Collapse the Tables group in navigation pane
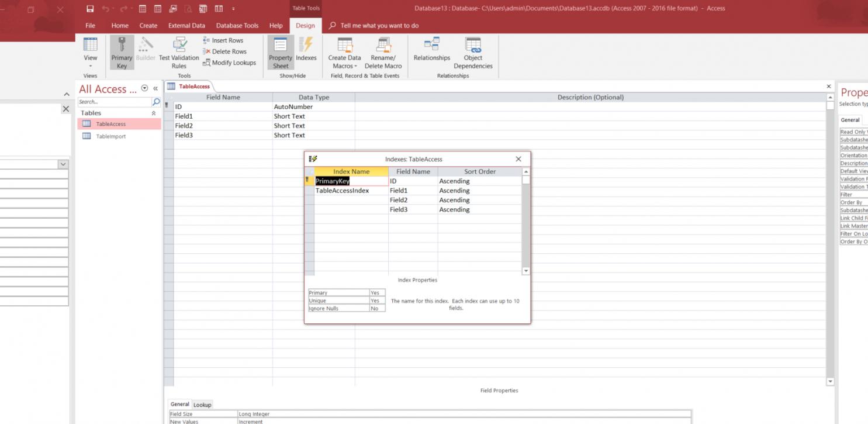 tap(154, 113)
